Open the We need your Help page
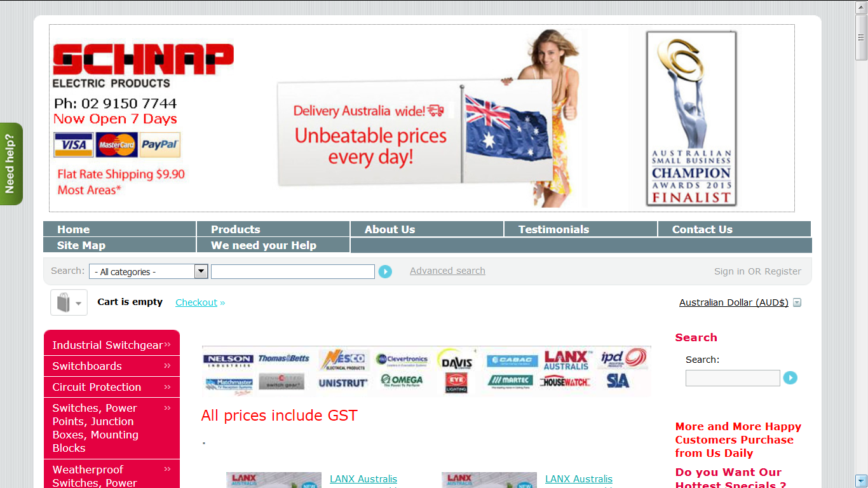This screenshot has width=868, height=488. pyautogui.click(x=273, y=245)
